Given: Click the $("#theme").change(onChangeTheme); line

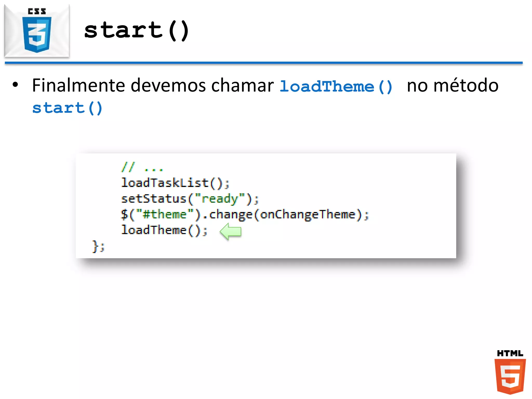Looking at the screenshot, I should point(245,215).
